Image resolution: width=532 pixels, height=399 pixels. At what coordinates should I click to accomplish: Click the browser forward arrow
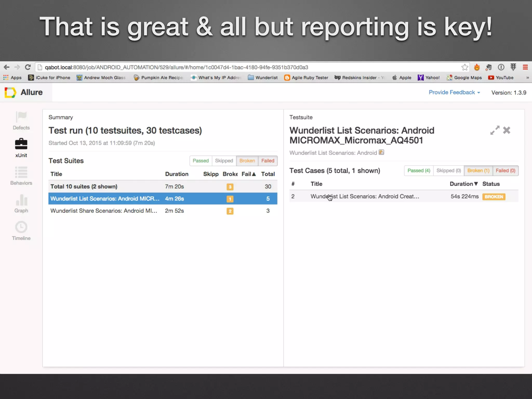pyautogui.click(x=17, y=67)
